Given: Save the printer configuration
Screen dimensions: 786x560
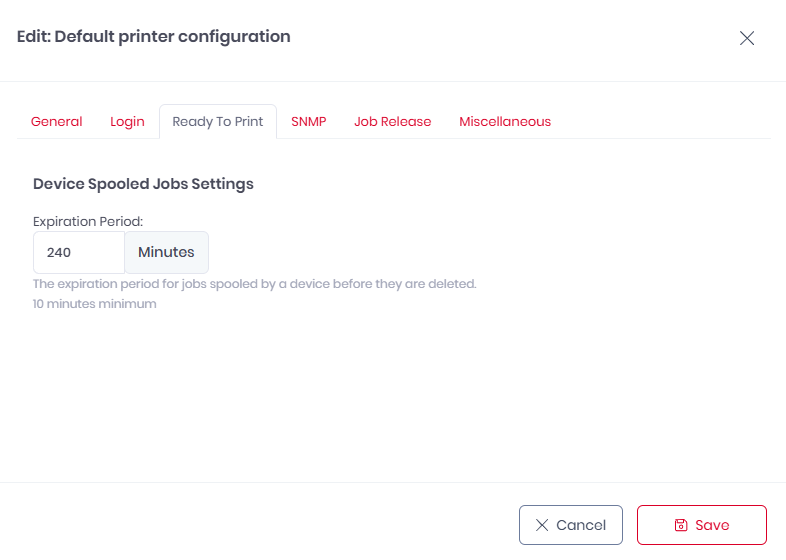Looking at the screenshot, I should [701, 525].
